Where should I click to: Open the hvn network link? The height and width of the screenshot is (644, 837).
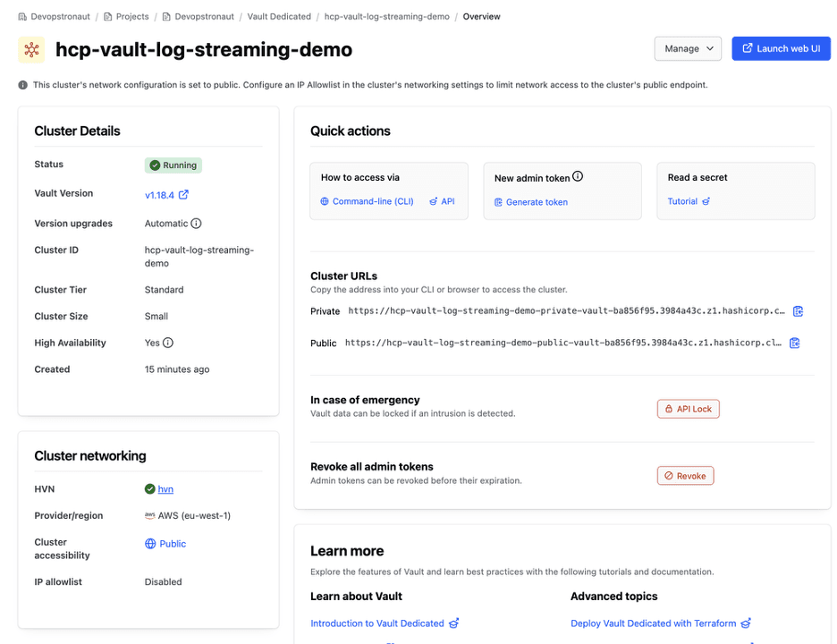pyautogui.click(x=165, y=489)
